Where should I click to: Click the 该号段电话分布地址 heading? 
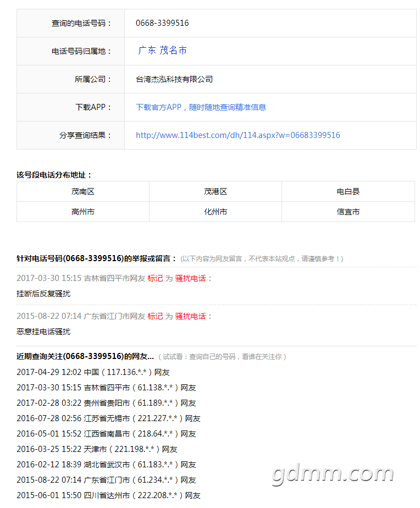pyautogui.click(x=54, y=175)
